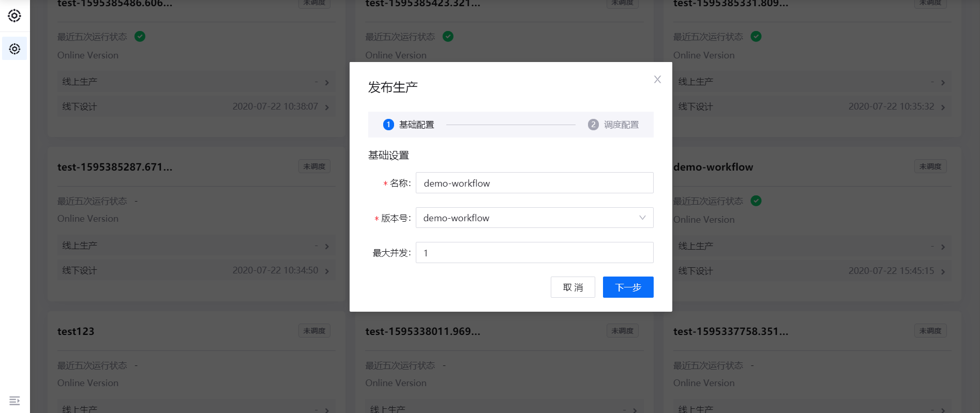Viewport: 980px width, 413px height.
Task: Click 未调度 tag on test-1595338011.969 card
Action: 622,331
